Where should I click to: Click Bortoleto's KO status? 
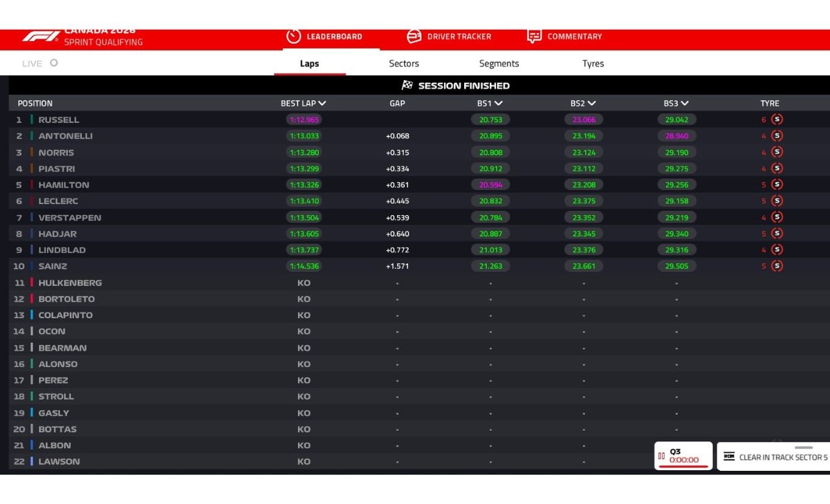click(304, 299)
